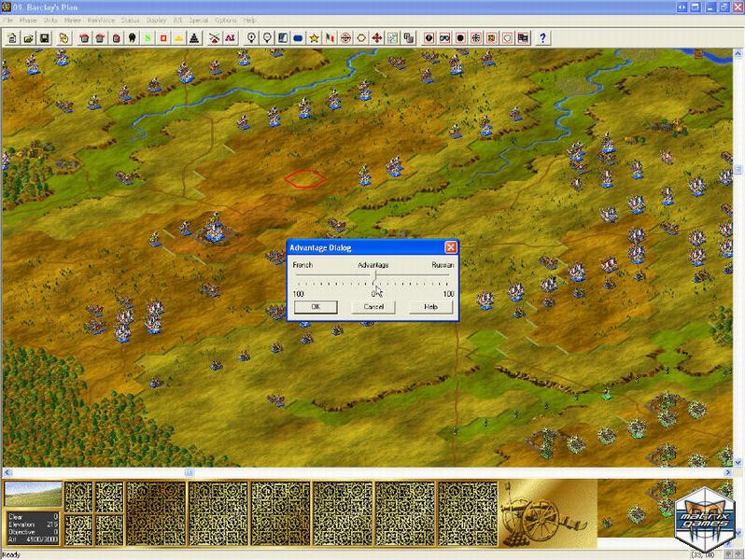Open the Melee menu
Viewport: 745px width, 560px height.
[73, 21]
